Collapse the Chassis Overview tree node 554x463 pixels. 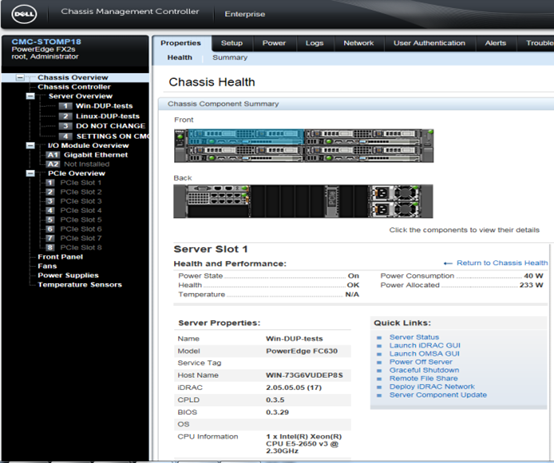tap(20, 77)
